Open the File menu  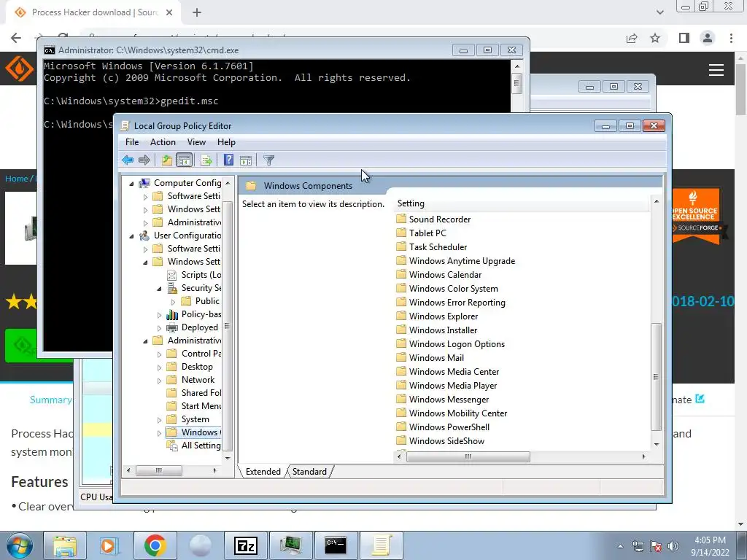132,142
